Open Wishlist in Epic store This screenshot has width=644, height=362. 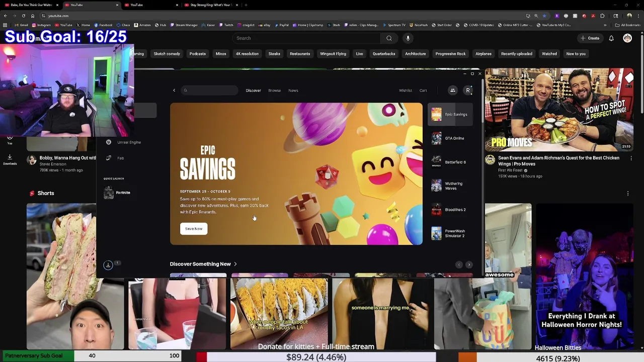click(x=406, y=90)
